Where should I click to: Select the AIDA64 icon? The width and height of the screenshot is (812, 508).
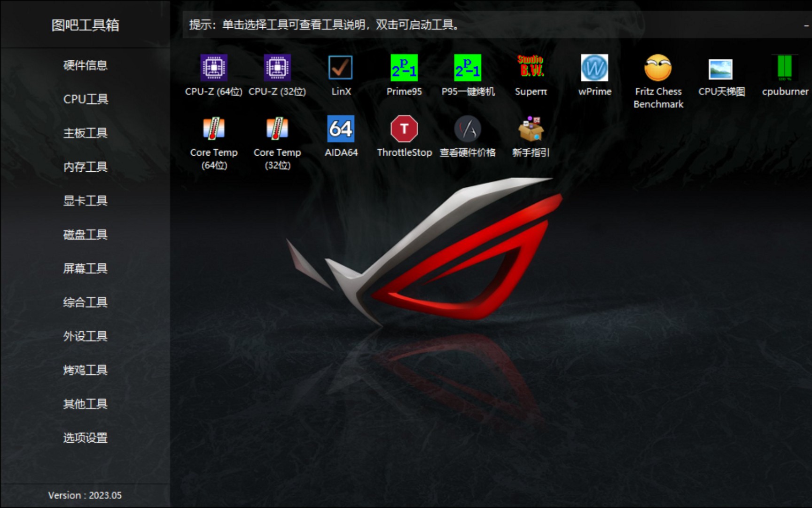(x=341, y=129)
